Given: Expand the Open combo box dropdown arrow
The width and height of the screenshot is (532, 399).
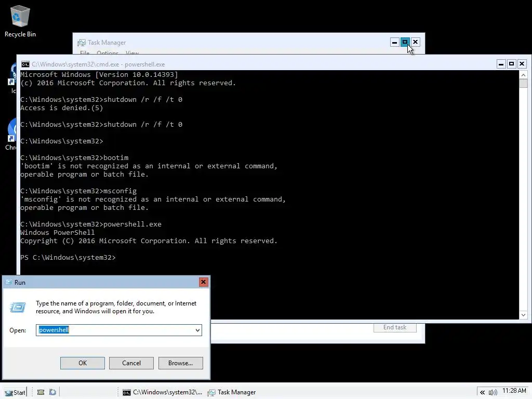Looking at the screenshot, I should pos(197,330).
